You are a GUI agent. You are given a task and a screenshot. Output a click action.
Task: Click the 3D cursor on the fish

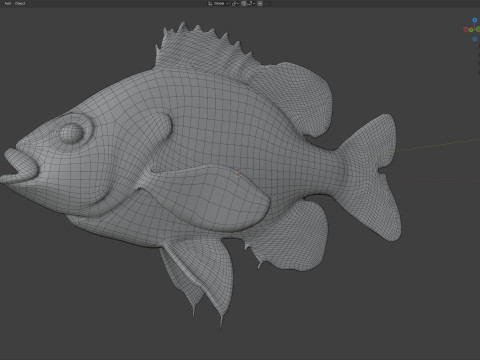(x=238, y=174)
